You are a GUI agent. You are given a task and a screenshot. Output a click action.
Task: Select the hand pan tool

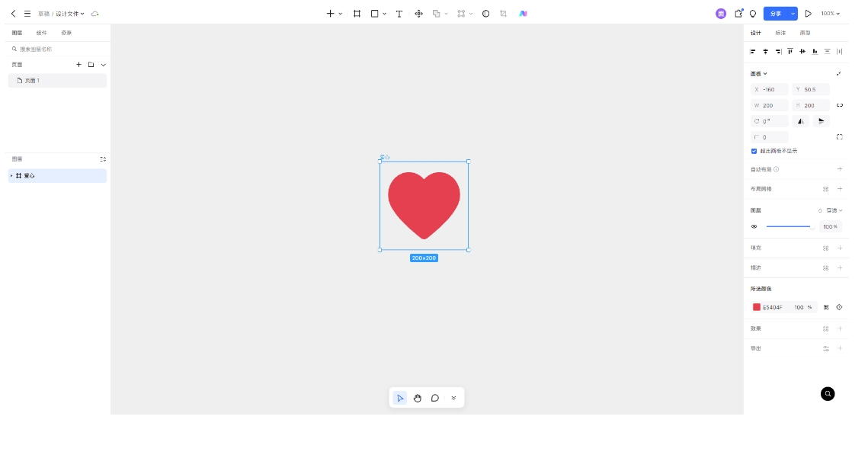tap(418, 398)
